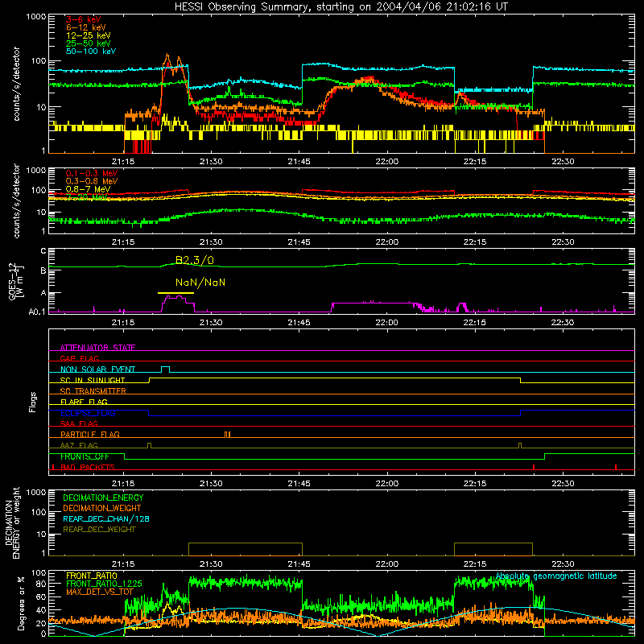
Task: Click the PARTICLE_FLAG orange pulse near 21:33
Action: point(228,434)
